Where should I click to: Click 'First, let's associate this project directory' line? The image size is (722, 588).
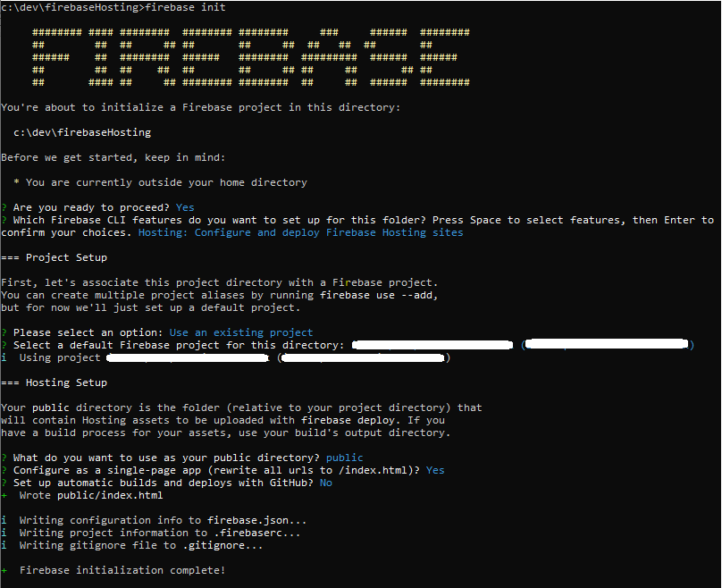click(x=219, y=282)
